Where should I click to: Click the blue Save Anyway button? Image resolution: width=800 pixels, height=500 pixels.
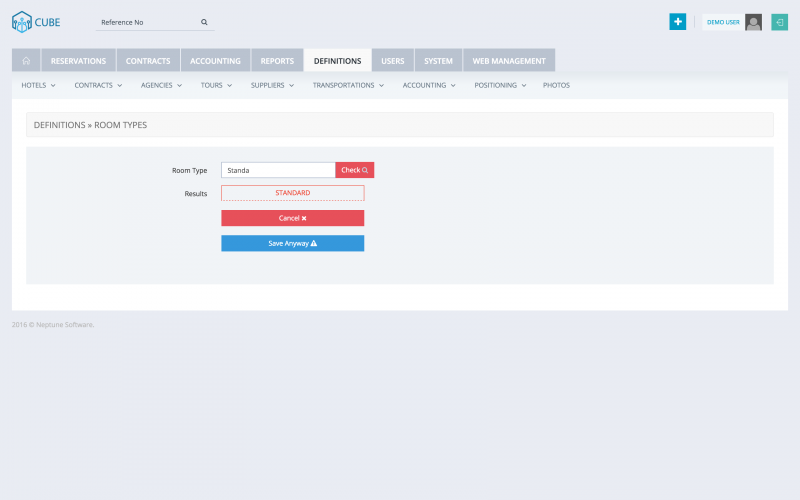(292, 243)
